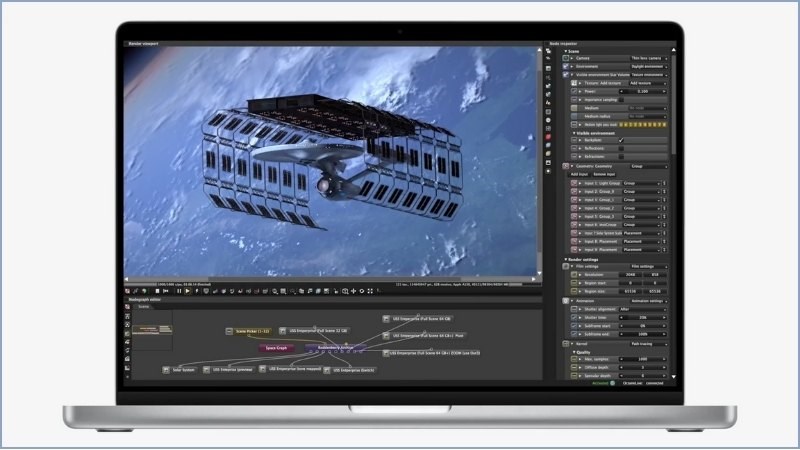Viewport: 800px width, 450px height.
Task: Open the Thin lens camera dropdown
Action: click(648, 58)
